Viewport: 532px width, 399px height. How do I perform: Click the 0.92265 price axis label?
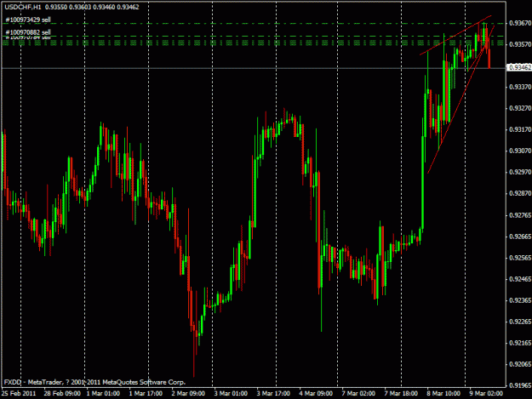[520, 322]
